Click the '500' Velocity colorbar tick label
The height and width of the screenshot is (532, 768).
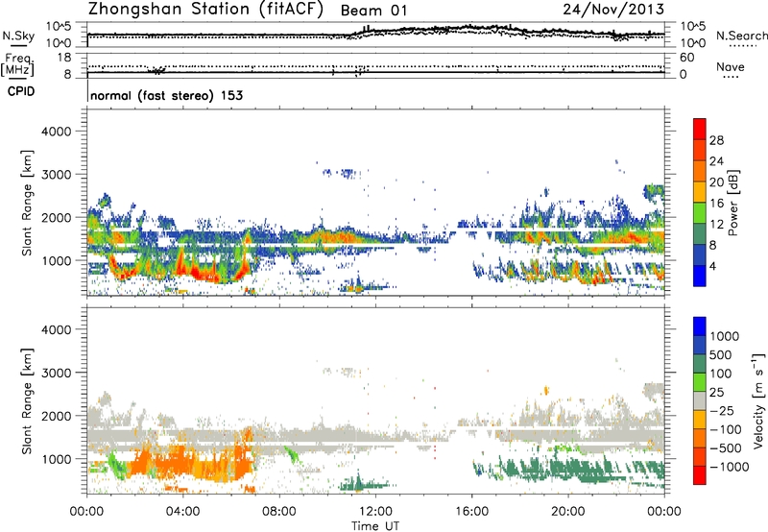point(721,354)
